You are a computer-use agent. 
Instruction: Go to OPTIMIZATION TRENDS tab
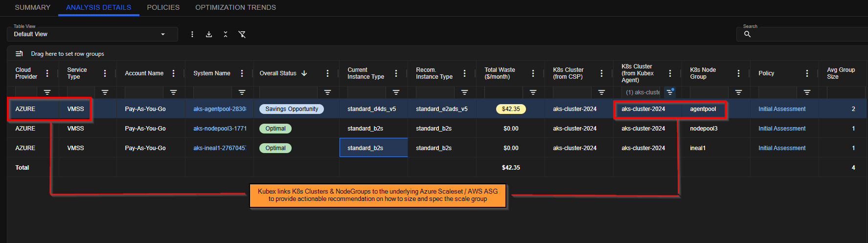tap(235, 7)
